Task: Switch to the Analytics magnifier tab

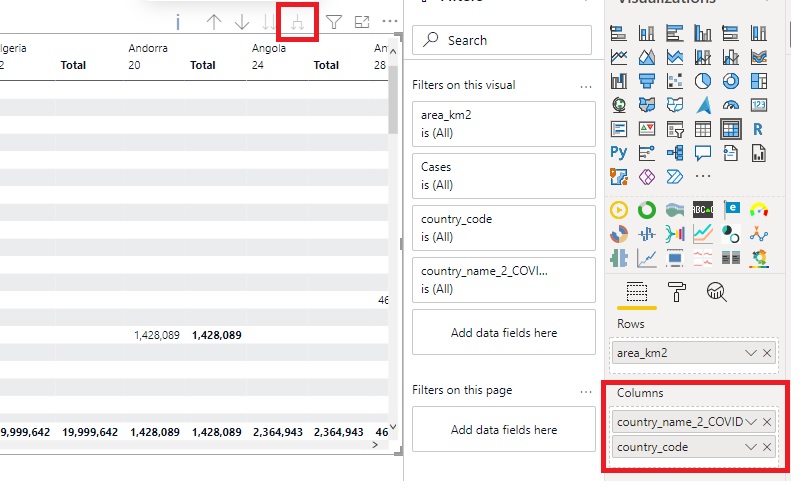Action: pos(716,292)
